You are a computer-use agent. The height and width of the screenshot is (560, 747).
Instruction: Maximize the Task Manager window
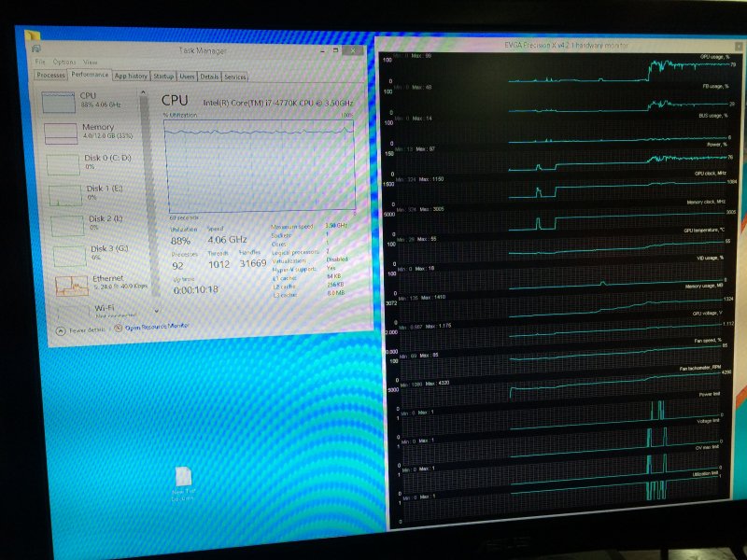tap(335, 50)
